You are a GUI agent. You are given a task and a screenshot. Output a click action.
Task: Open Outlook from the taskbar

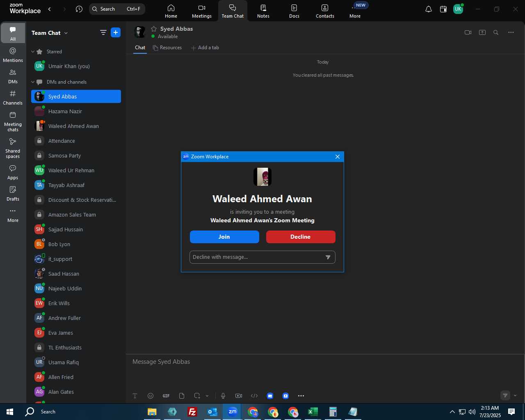coord(212,412)
